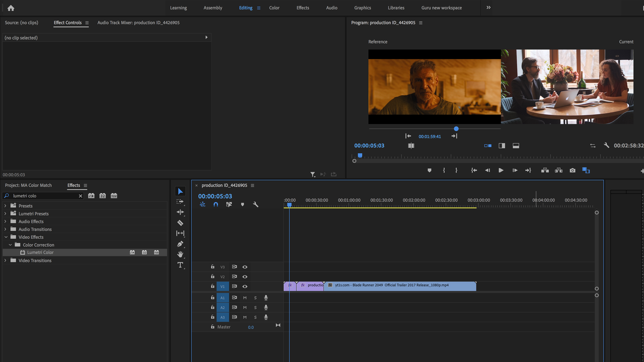Open Program monitor settings wrench
The width and height of the screenshot is (644, 362).
[x=606, y=145]
